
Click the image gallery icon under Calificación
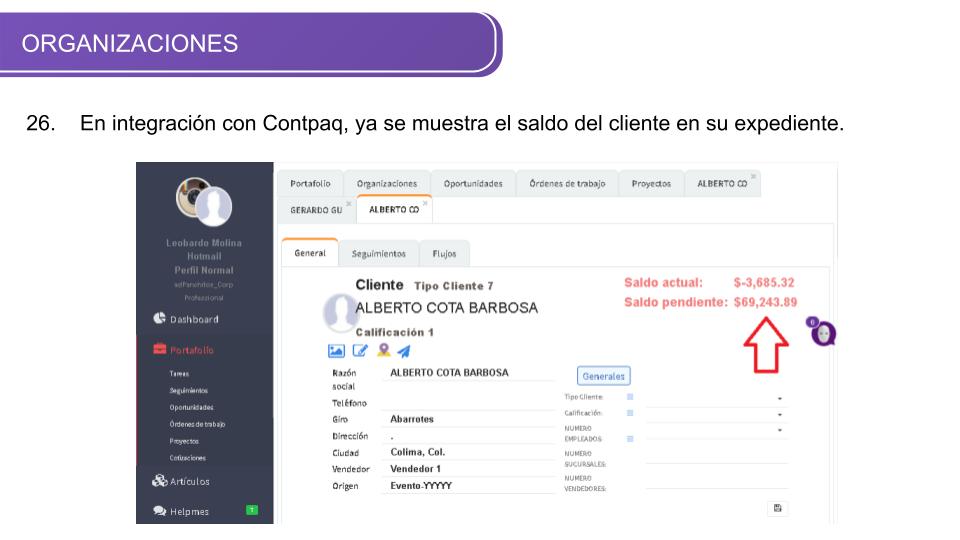click(x=336, y=351)
